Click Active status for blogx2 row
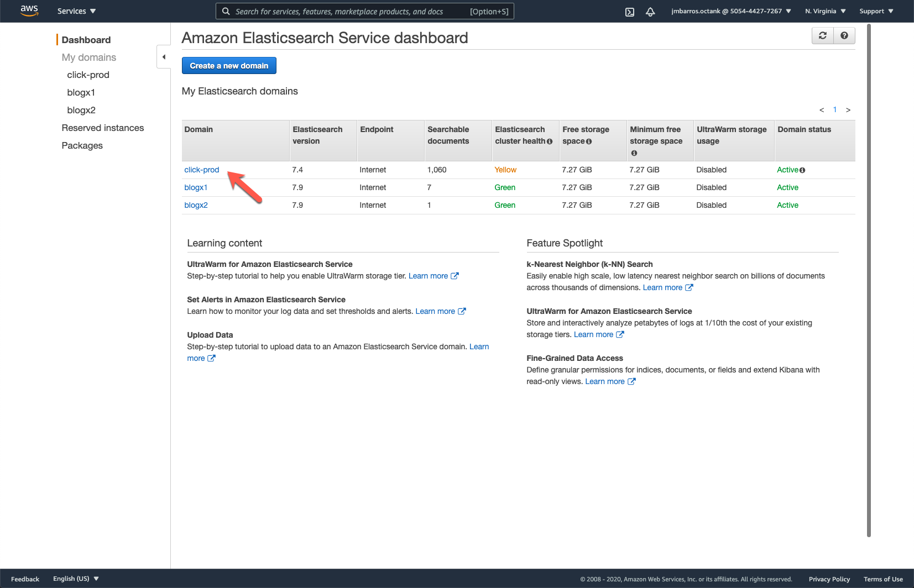The image size is (914, 588). pyautogui.click(x=787, y=205)
